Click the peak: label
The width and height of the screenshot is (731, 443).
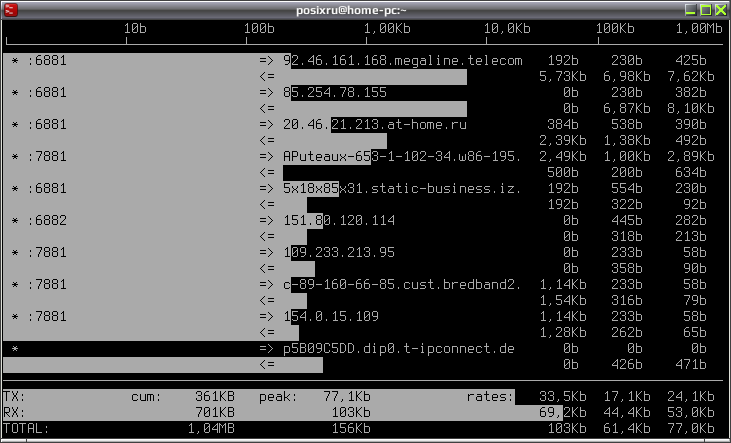click(278, 396)
